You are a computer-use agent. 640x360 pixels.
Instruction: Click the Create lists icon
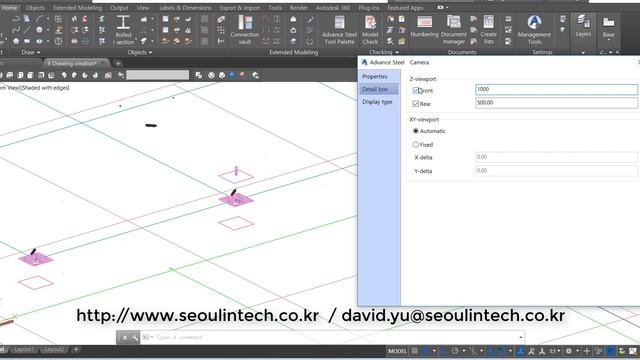(488, 29)
